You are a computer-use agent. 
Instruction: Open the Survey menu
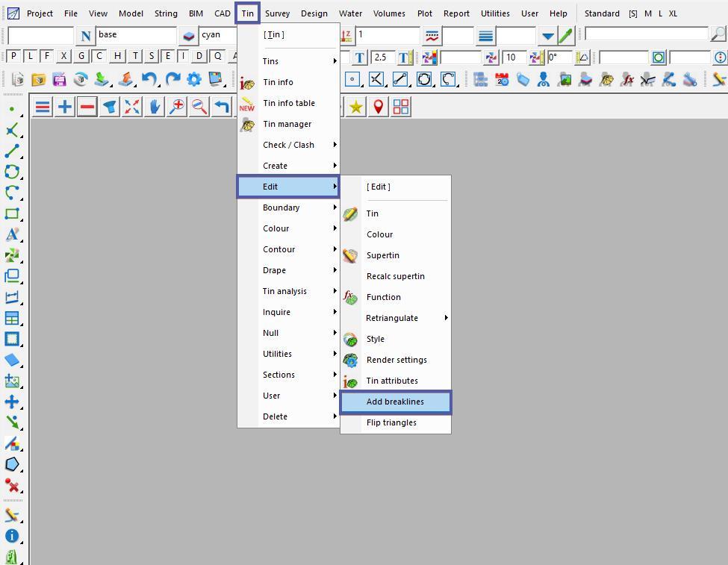pos(277,13)
